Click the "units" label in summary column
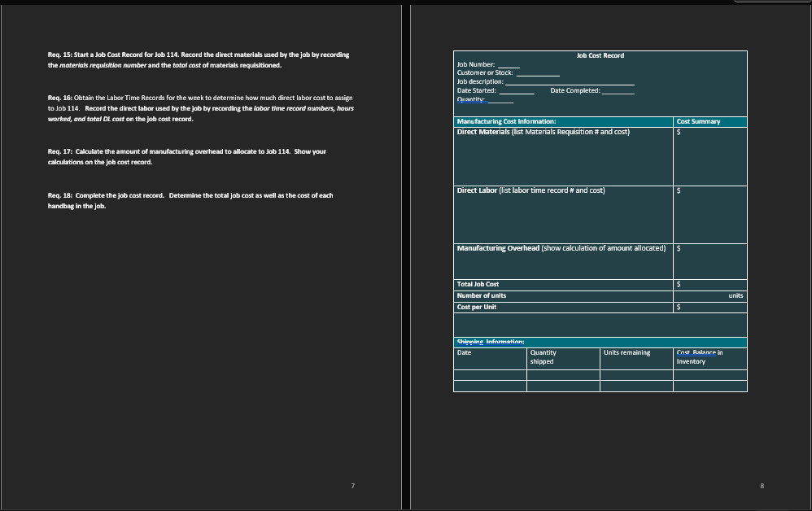812x511 pixels. click(x=736, y=295)
